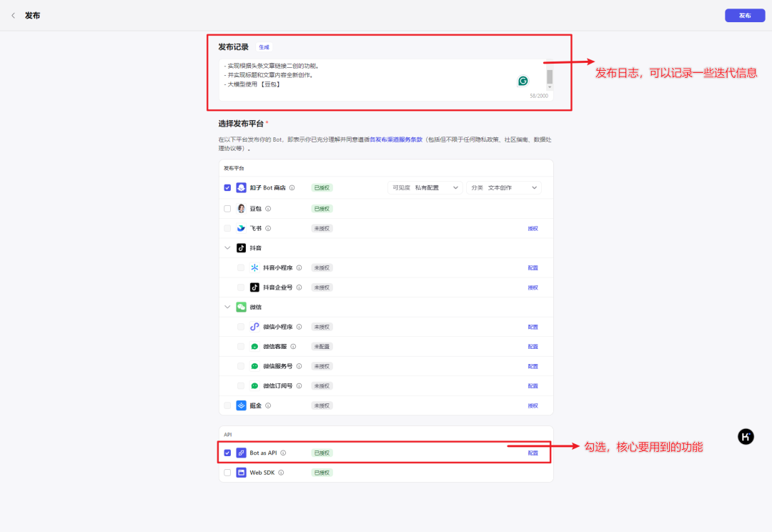Click the Web SDK icon
Screen dimensions: 772x532
(x=242, y=473)
